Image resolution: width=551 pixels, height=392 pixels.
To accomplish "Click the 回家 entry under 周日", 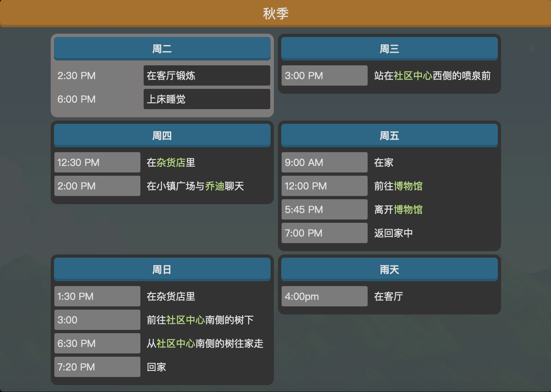I will [x=157, y=367].
